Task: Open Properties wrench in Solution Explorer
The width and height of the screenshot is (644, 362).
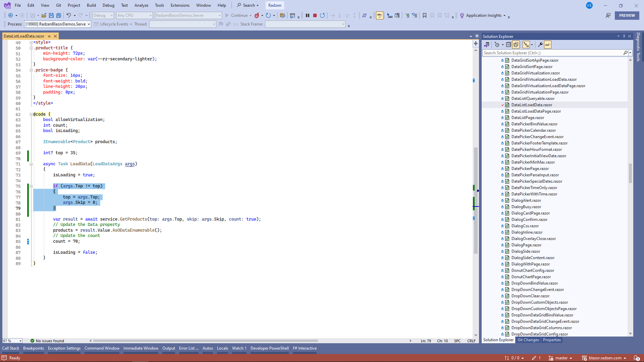Action: [540, 45]
